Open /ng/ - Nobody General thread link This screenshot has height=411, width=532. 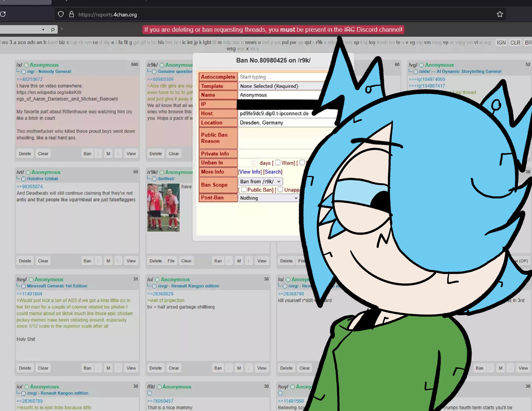(x=49, y=72)
